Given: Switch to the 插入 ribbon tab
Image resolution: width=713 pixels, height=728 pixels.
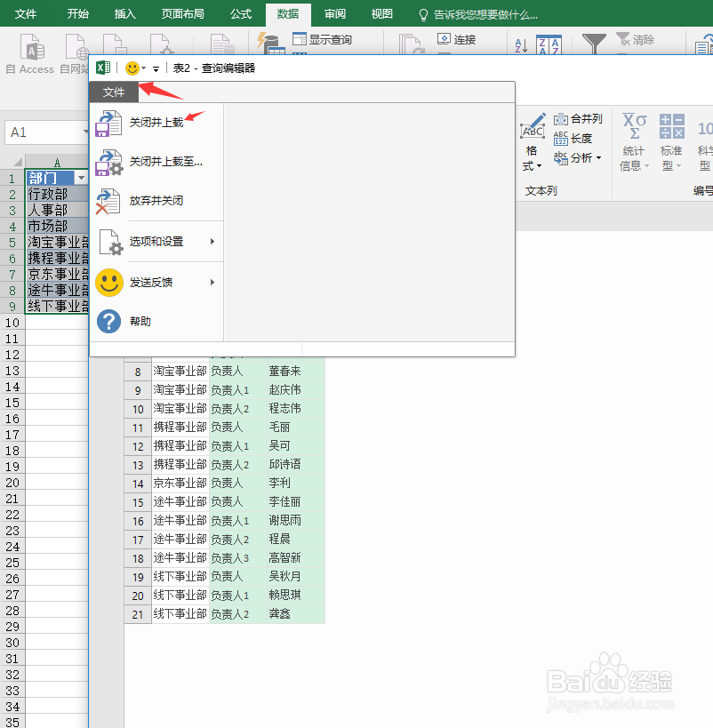Looking at the screenshot, I should 125,14.
